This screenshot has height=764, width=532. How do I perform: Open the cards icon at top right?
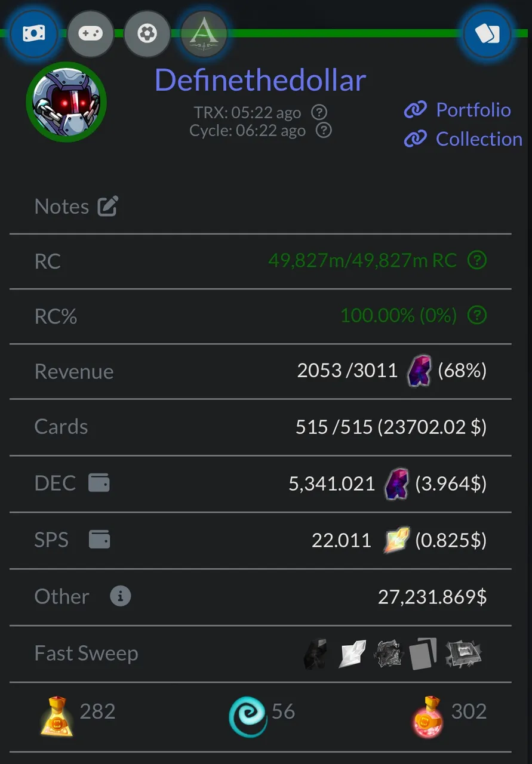point(487,33)
